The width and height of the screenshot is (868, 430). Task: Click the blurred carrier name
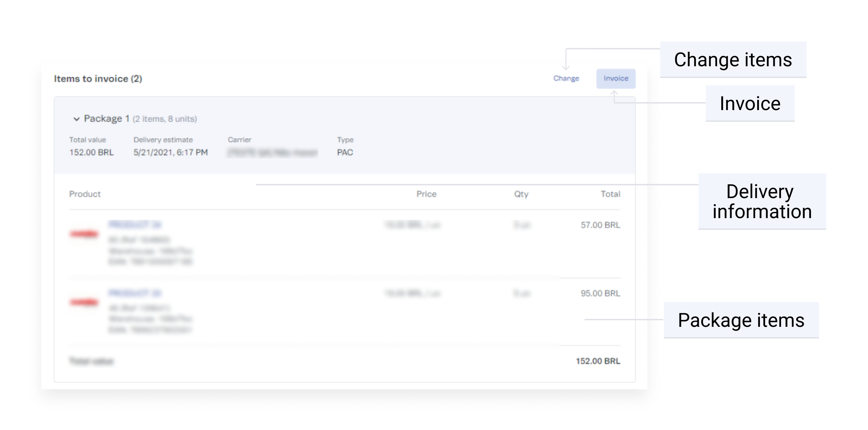pyautogui.click(x=272, y=152)
